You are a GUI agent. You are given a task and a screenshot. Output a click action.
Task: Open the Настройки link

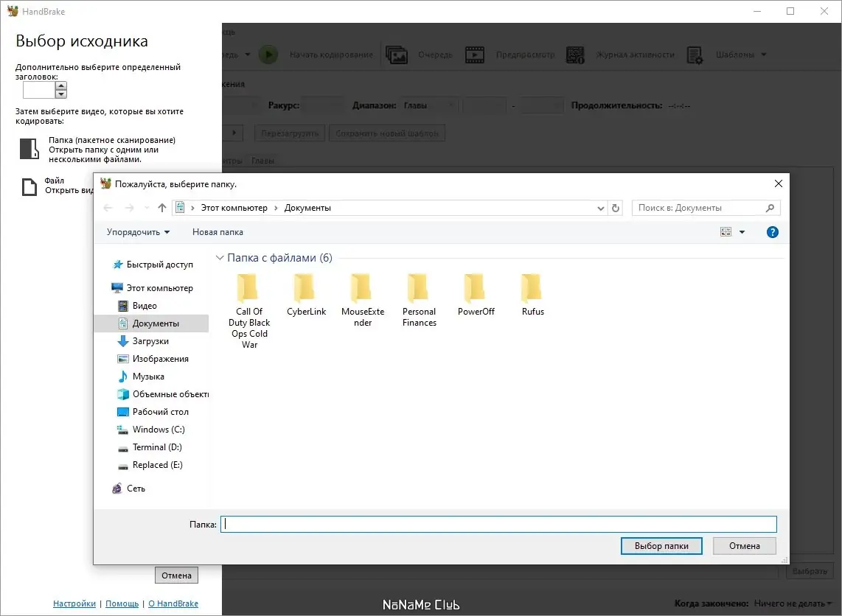coord(74,603)
